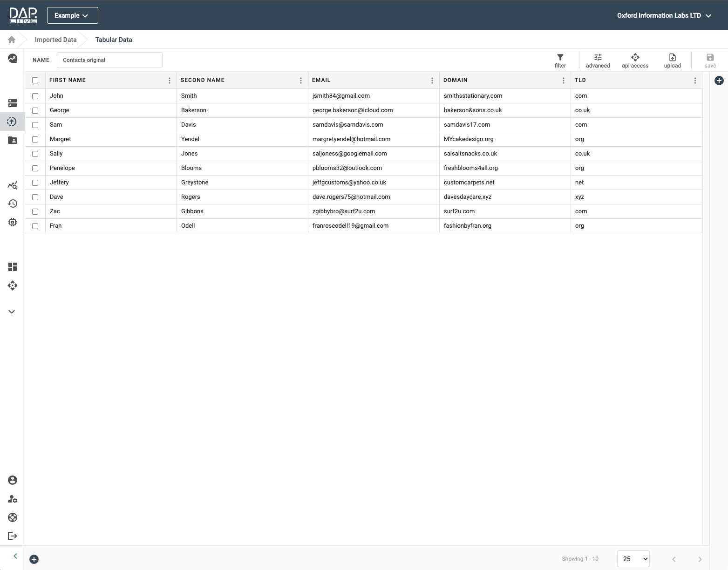This screenshot has height=570, width=728.
Task: Check the row checkbox for John Smith
Action: coord(35,96)
